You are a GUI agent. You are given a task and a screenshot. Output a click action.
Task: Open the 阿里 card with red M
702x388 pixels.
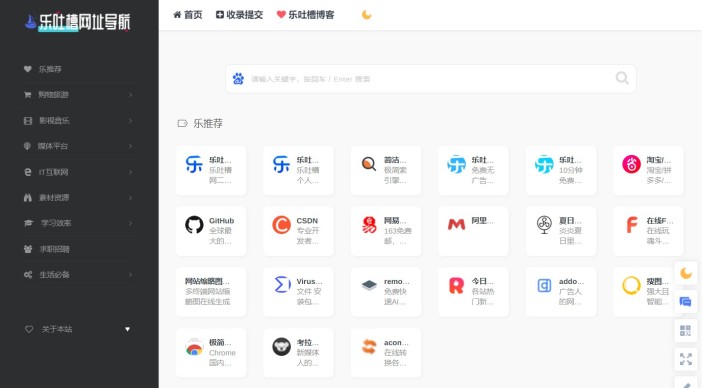473,231
